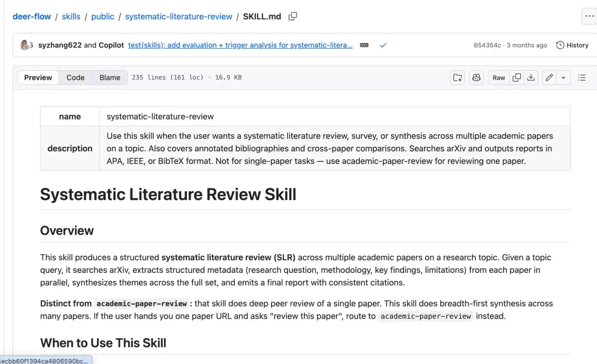Open the test(skills) commit message link

pos(240,45)
